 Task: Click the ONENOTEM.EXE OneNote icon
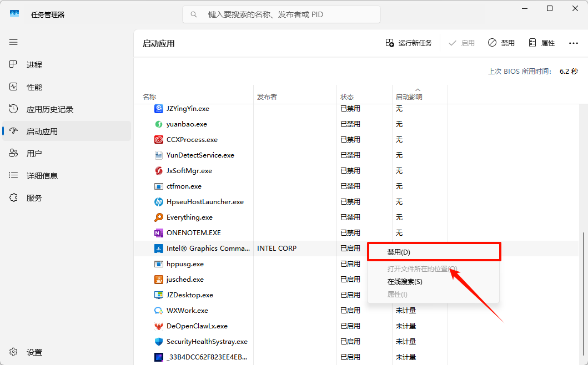pos(159,233)
